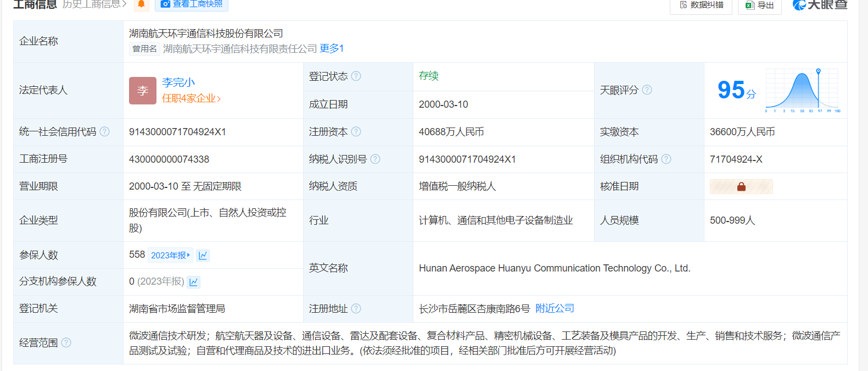Expand 更多1 former names
The image size is (868, 371).
click(x=332, y=48)
